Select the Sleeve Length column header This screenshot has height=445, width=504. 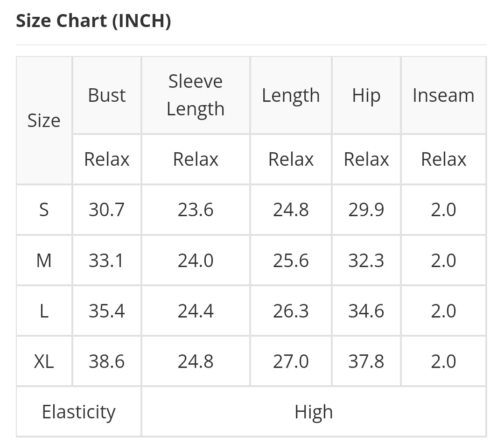pos(196,95)
